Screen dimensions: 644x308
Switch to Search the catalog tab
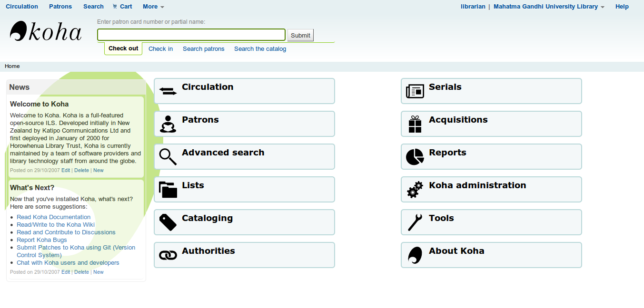(260, 48)
